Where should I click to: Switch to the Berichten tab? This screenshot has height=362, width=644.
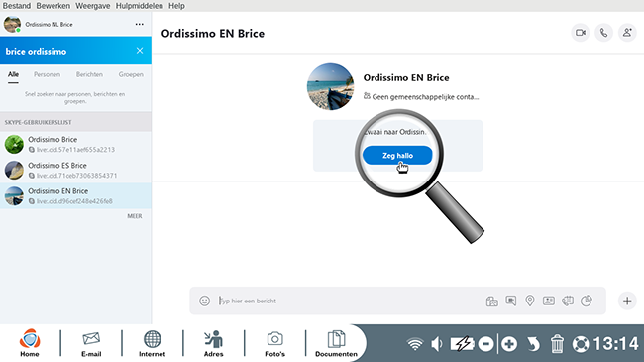[89, 74]
